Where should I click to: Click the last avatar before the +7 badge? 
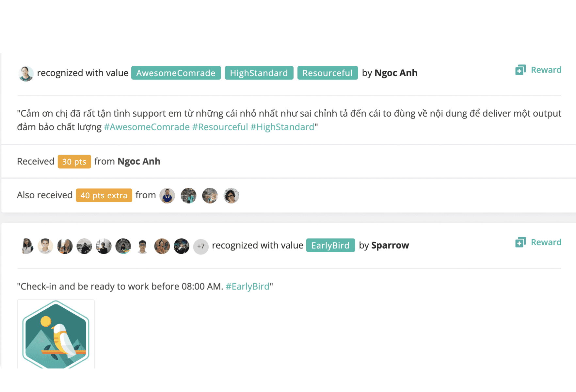point(182,246)
